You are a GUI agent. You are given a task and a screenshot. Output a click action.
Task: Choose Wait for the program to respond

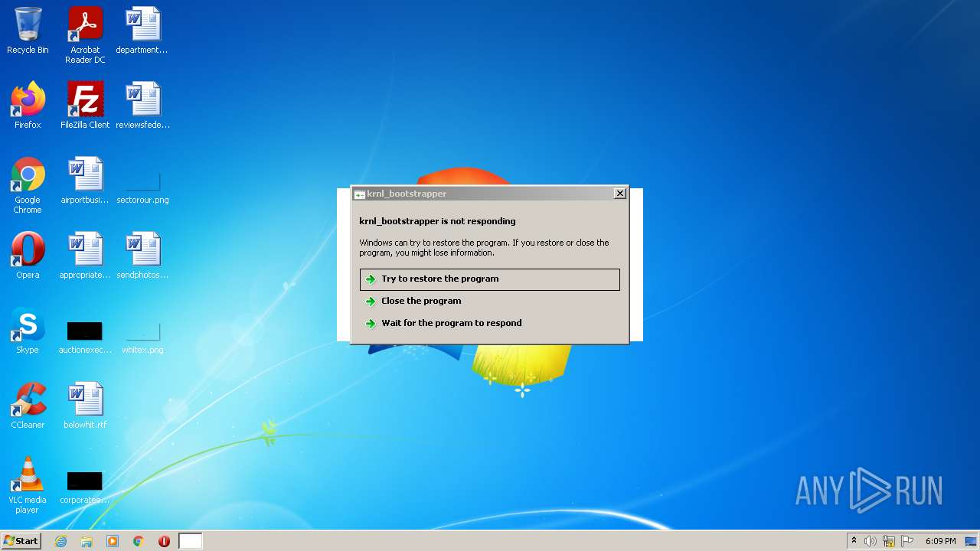(x=490, y=323)
